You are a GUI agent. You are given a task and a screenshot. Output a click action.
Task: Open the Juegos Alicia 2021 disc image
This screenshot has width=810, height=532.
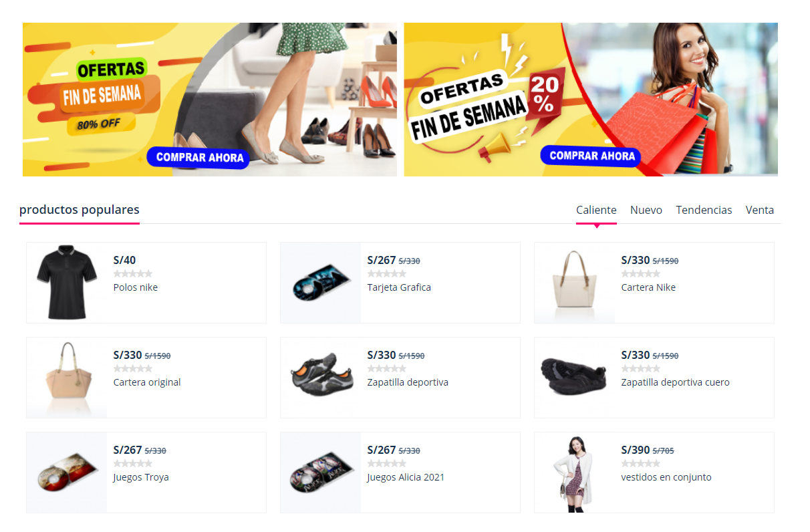point(321,473)
